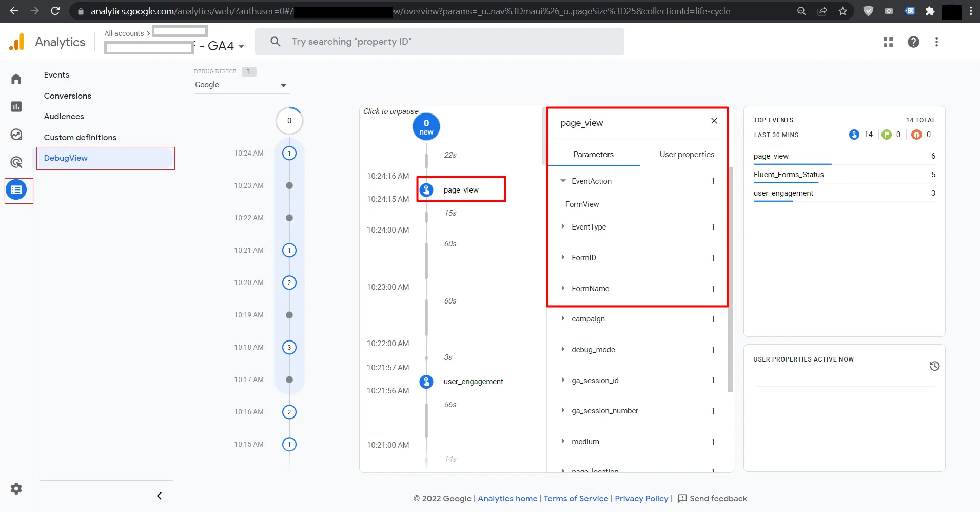The width and height of the screenshot is (980, 512).
Task: Click the "0 new" circle to unpause
Action: (x=426, y=127)
